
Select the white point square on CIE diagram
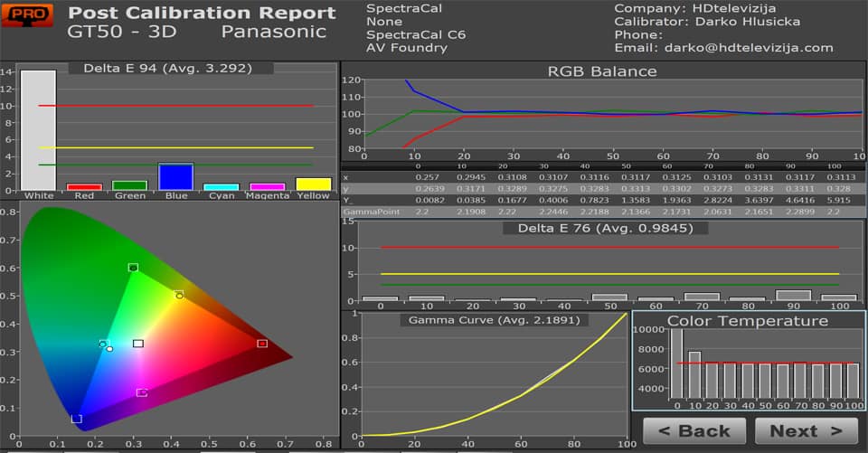pyautogui.click(x=138, y=344)
